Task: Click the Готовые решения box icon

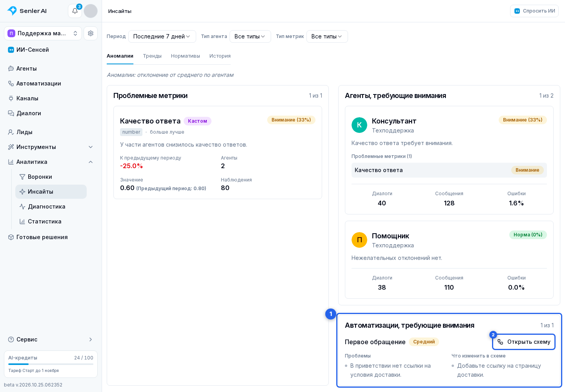Action: (11, 237)
